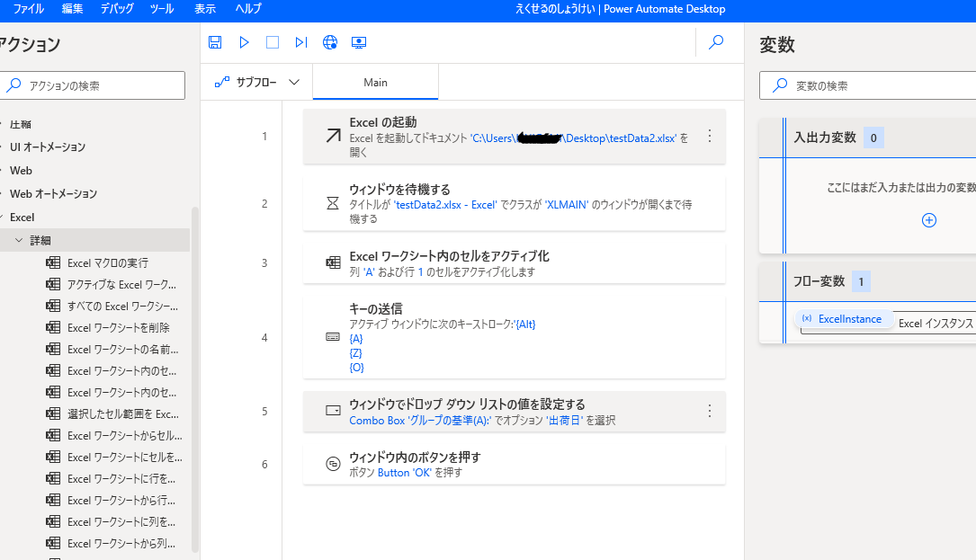The image size is (976, 560).
Task: Open the Web recorder globe icon
Action: [330, 42]
